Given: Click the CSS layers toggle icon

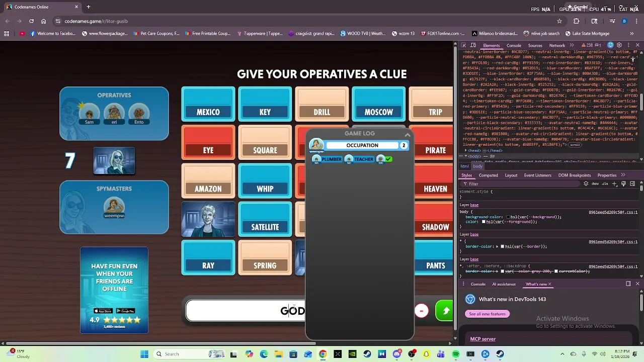Looking at the screenshot, I should click(586, 184).
